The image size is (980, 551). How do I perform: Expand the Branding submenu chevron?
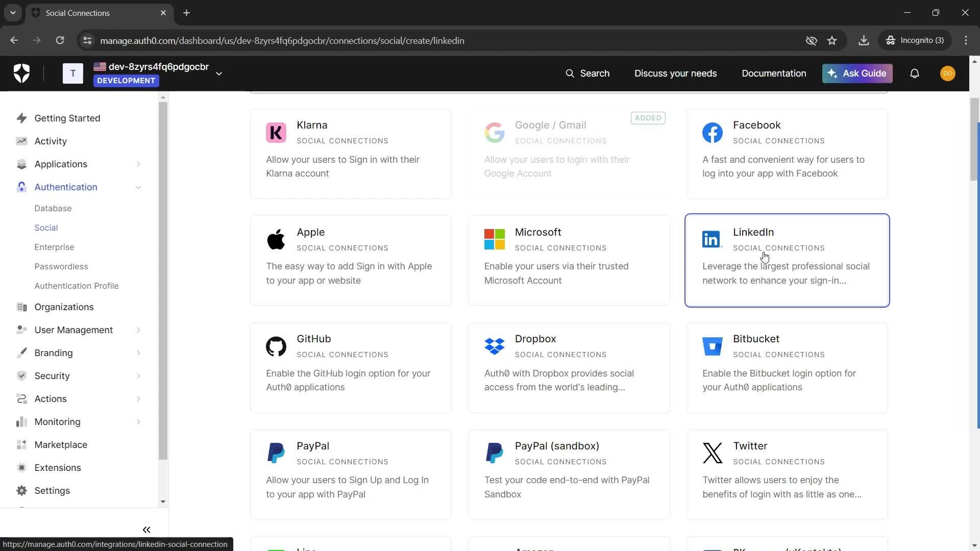(x=138, y=353)
